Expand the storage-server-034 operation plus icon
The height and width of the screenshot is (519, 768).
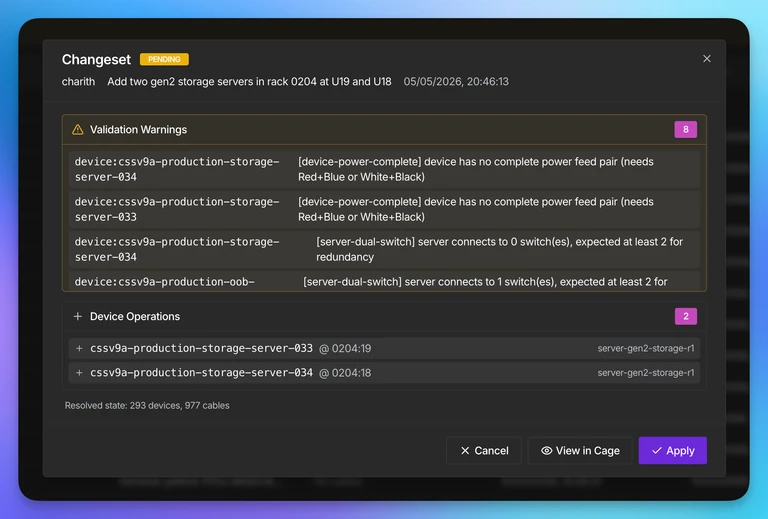pos(79,373)
